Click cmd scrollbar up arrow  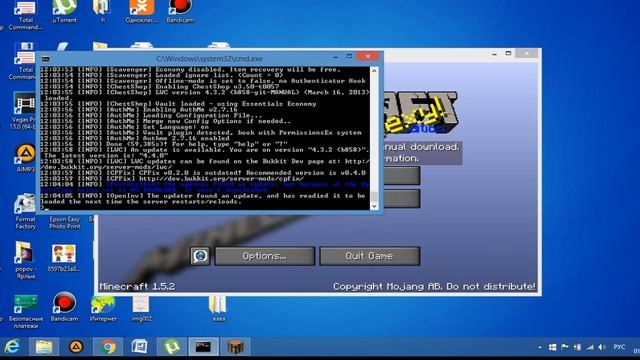(374, 71)
